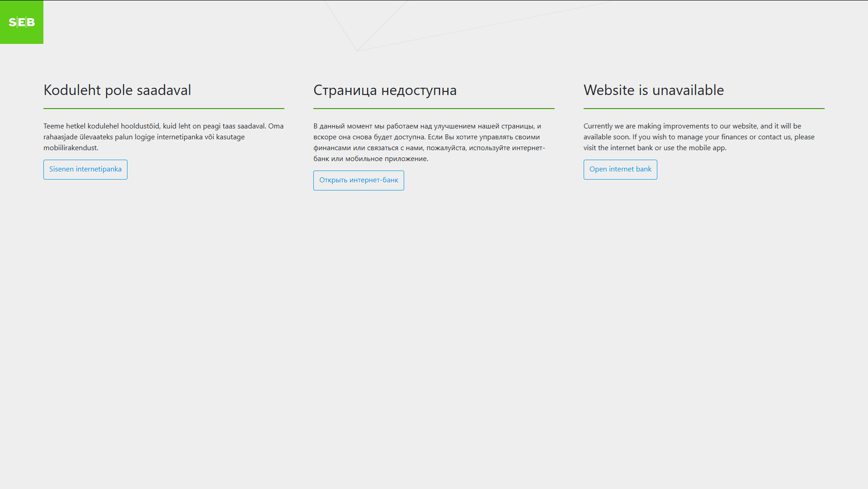Click green divider under Koduleht pole saadaval
Viewport: 868px width, 489px height.
coord(164,109)
